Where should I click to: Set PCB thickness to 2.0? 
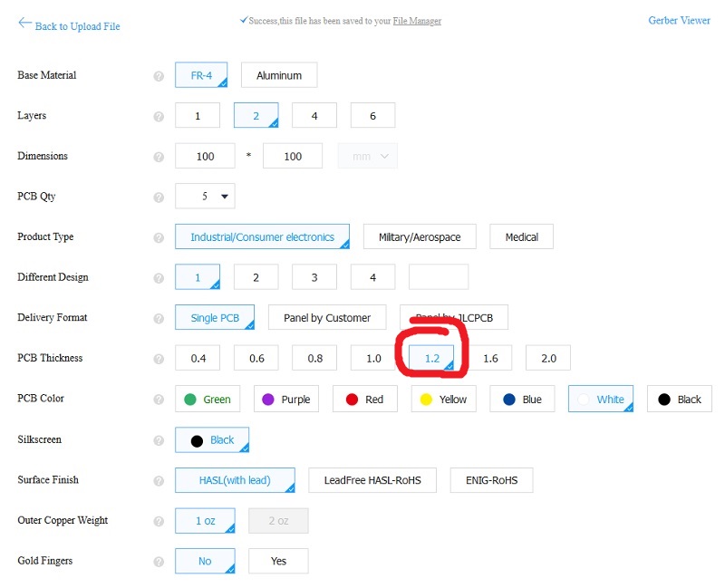tap(548, 358)
